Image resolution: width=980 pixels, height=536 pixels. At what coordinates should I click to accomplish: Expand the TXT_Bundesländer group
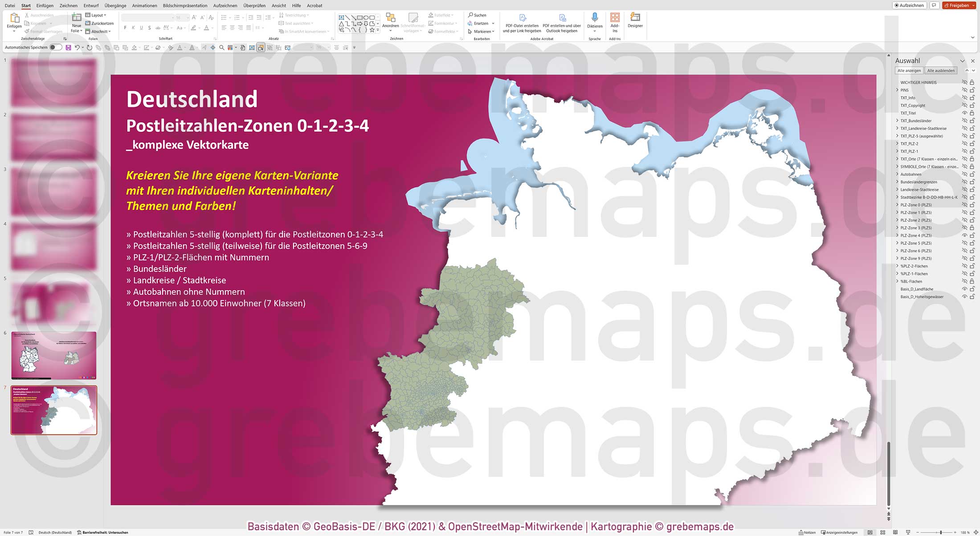pos(897,120)
